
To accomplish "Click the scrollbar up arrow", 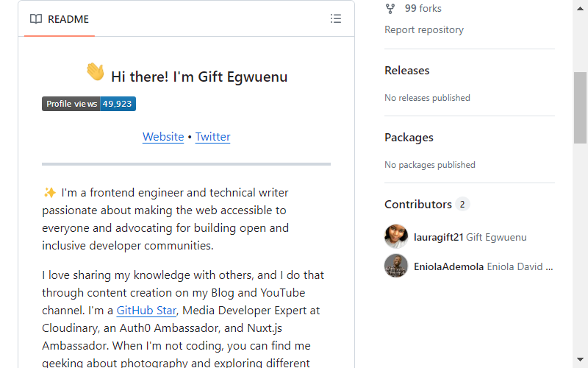I will 580,8.
